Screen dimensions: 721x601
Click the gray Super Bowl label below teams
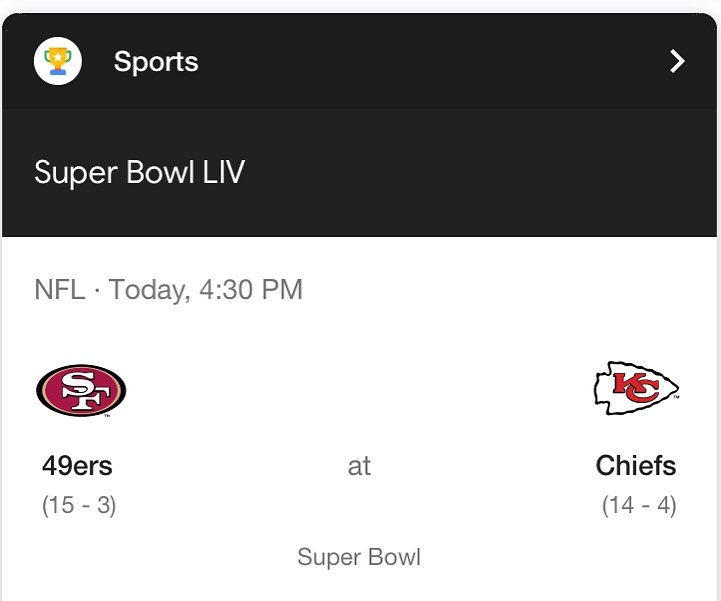tap(359, 557)
